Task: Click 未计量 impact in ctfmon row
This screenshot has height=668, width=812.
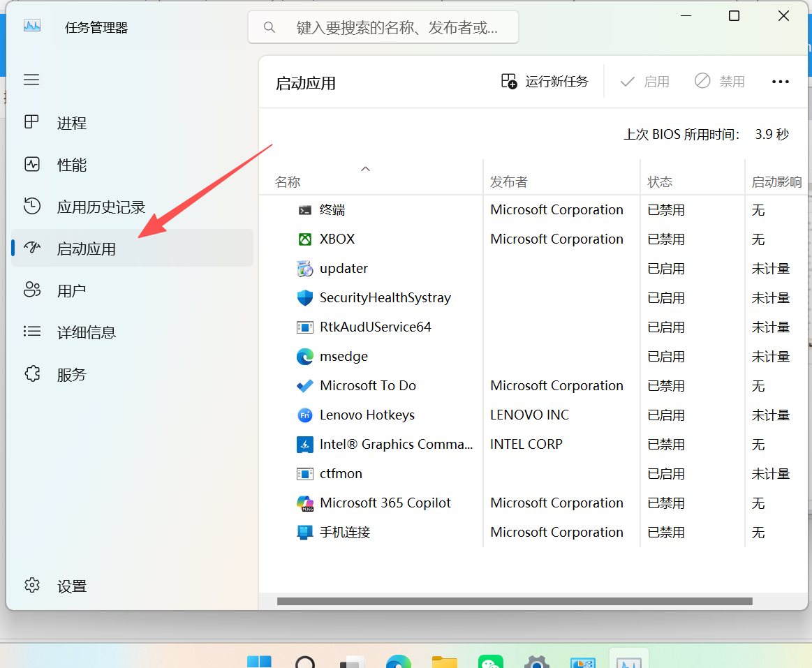Action: 771,474
